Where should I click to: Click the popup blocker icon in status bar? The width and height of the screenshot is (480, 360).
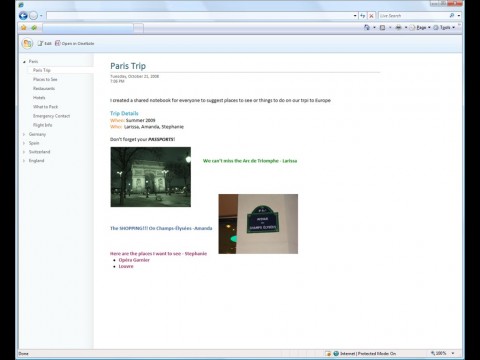pos(328,353)
